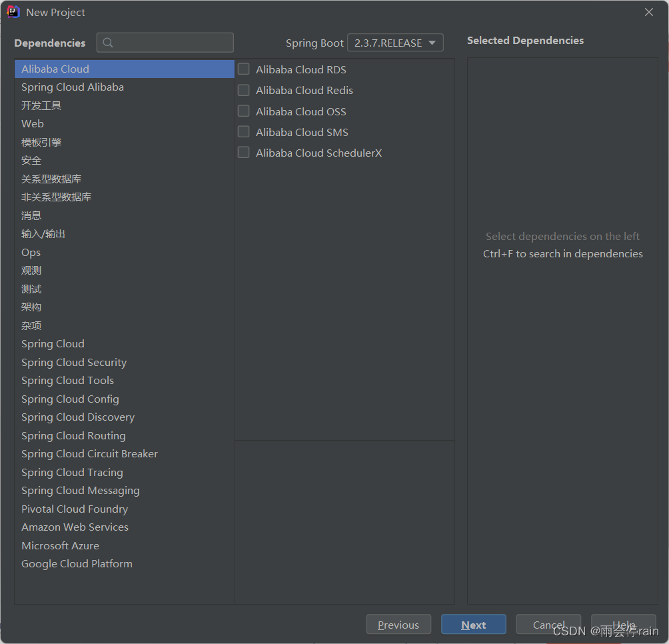Enable the Alibaba Cloud RDS checkbox

[x=244, y=69]
